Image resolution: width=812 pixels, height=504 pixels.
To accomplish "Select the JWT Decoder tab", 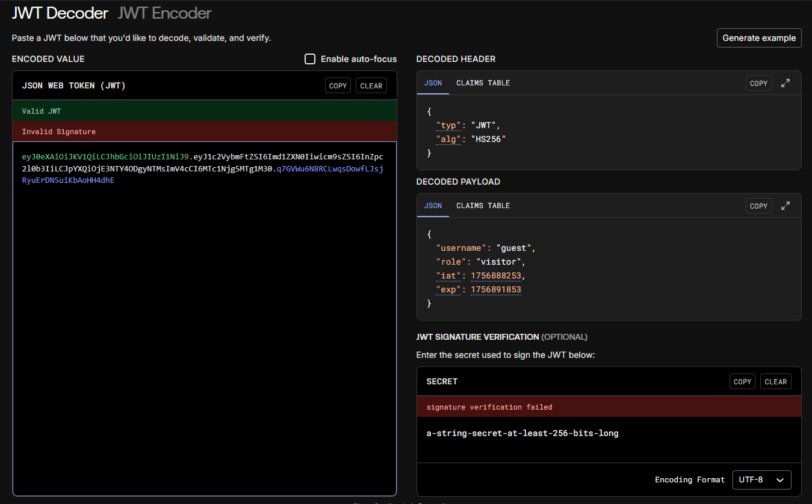I will click(60, 13).
